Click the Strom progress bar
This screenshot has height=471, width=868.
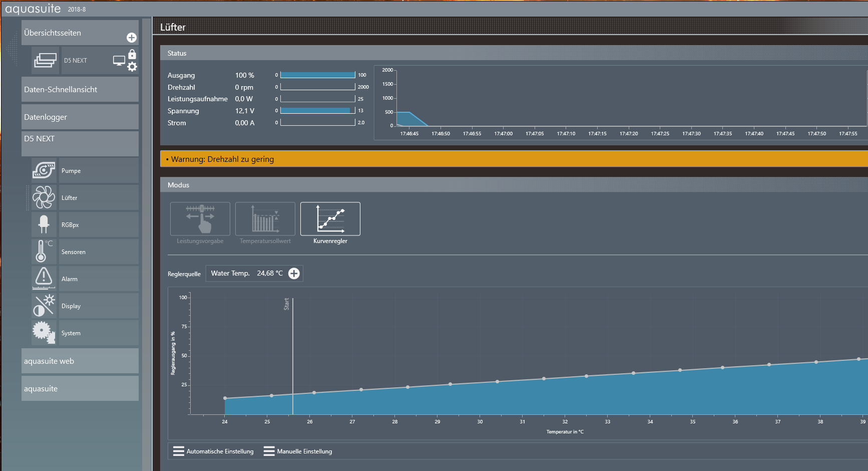(318, 123)
